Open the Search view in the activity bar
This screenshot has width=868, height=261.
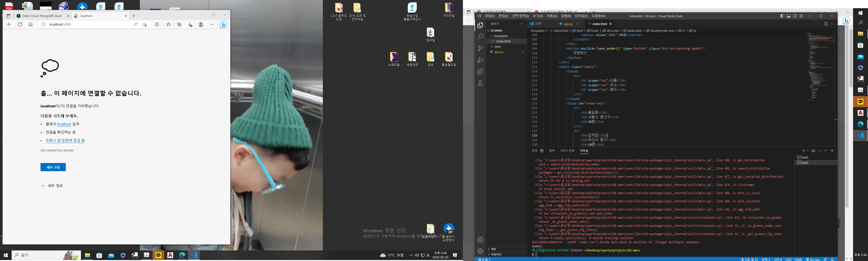480,37
